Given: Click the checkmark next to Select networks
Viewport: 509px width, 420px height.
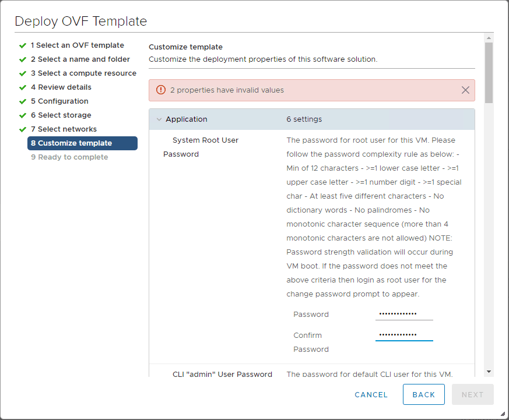Looking at the screenshot, I should click(22, 129).
